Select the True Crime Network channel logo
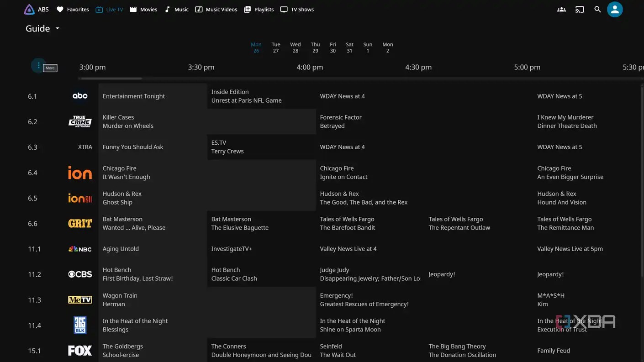The width and height of the screenshot is (644, 362). pyautogui.click(x=80, y=121)
